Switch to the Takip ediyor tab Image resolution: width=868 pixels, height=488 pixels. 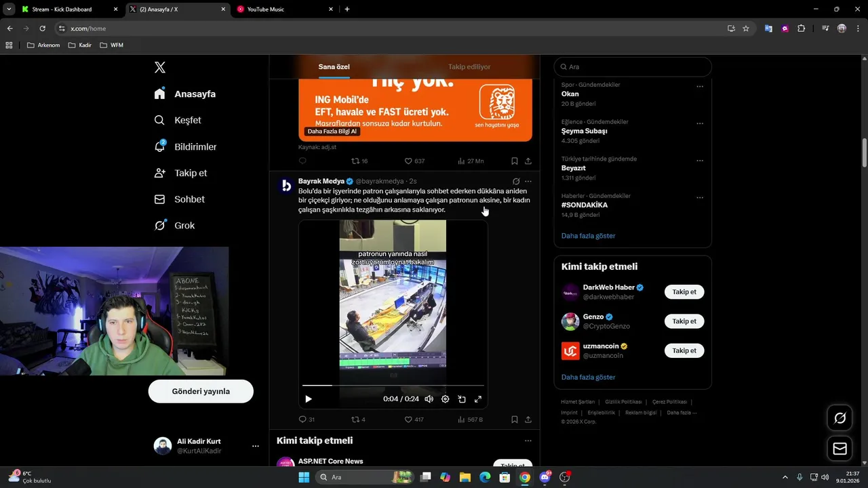click(469, 67)
